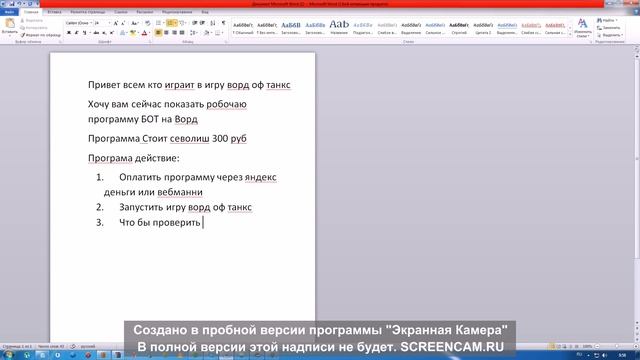Open the Change Styles (Изменить стили) button
Viewport: 640px width, 360px height.
click(582, 28)
